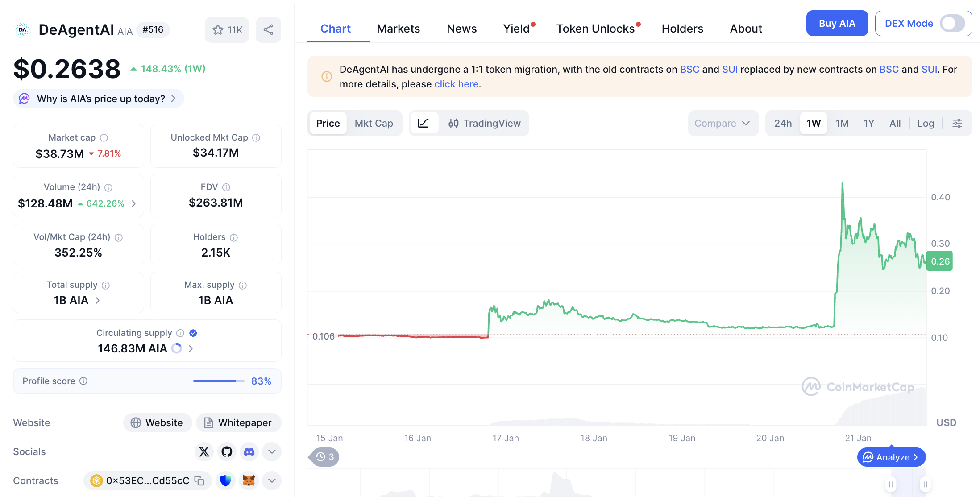Open the Discord social link
Viewport: 980px width, 497px height.
pyautogui.click(x=249, y=452)
